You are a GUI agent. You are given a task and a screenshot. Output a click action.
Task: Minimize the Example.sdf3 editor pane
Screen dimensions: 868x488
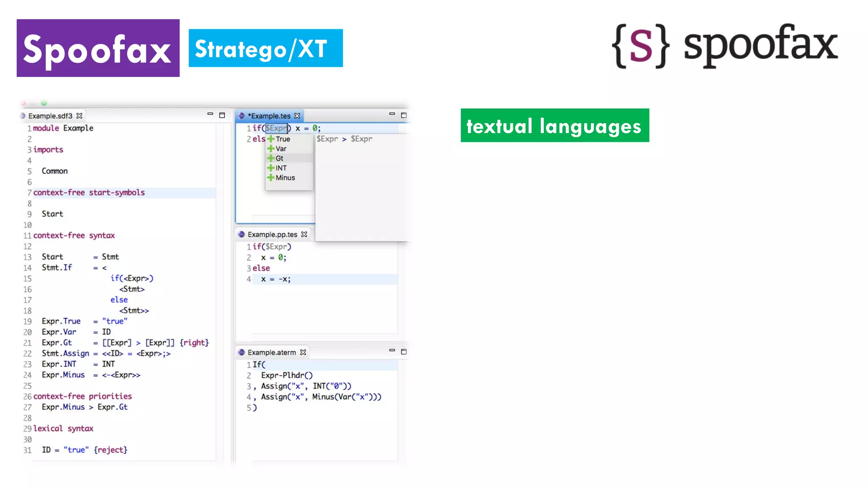click(x=210, y=114)
